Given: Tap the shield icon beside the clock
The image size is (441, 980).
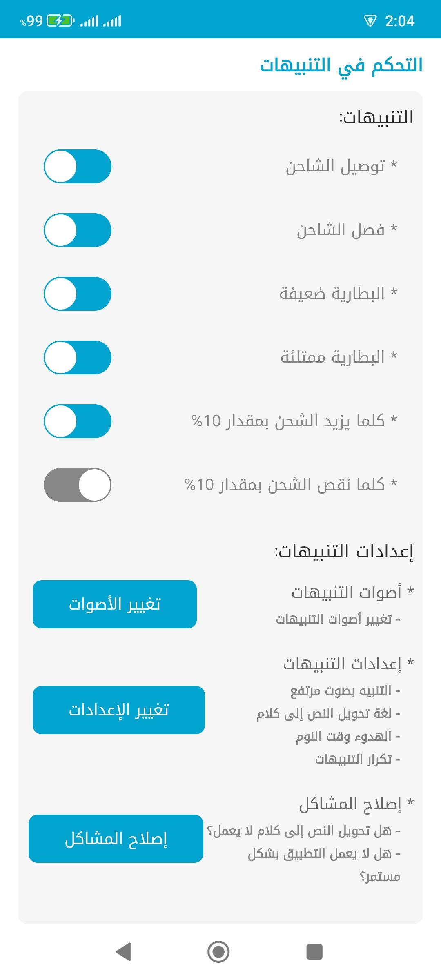Looking at the screenshot, I should pyautogui.click(x=370, y=21).
